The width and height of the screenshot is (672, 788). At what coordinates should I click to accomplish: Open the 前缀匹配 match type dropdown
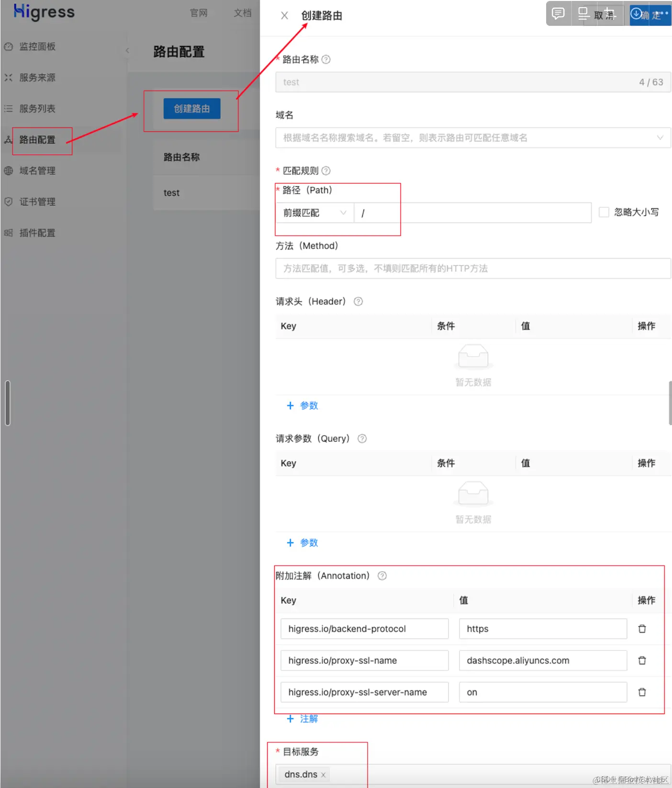(314, 213)
